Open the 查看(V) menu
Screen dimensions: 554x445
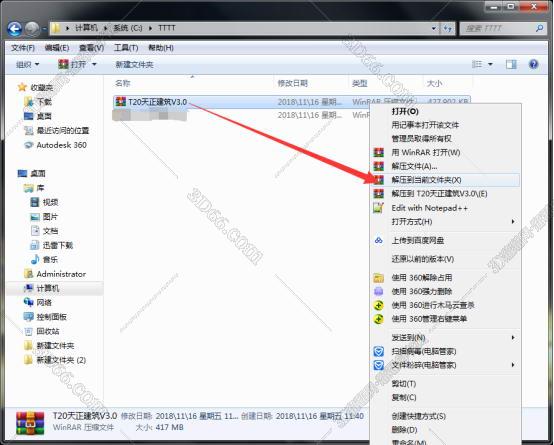tap(92, 48)
